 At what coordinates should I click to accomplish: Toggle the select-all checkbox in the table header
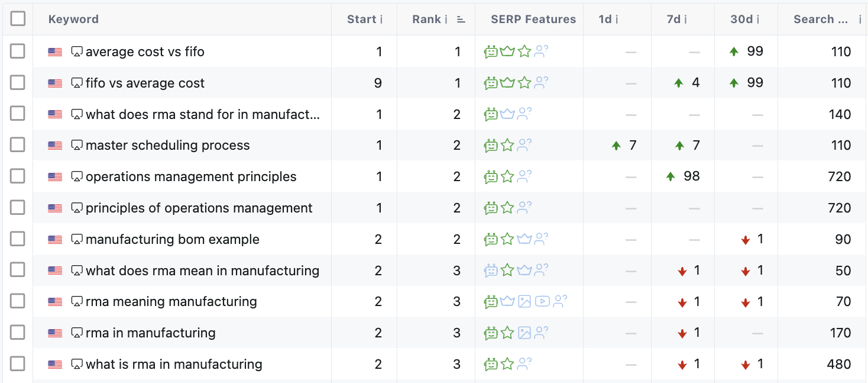pyautogui.click(x=18, y=19)
